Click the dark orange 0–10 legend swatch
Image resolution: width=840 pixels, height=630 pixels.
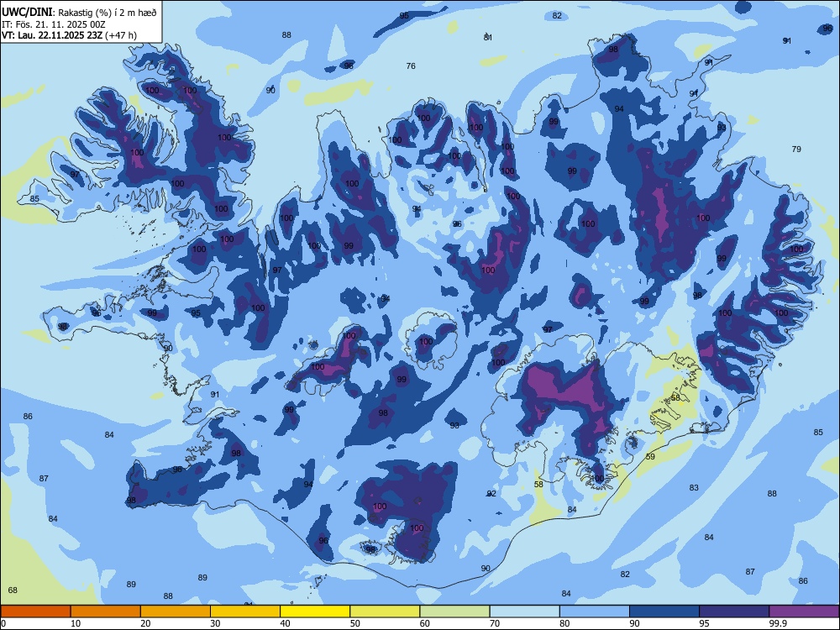click(x=35, y=612)
